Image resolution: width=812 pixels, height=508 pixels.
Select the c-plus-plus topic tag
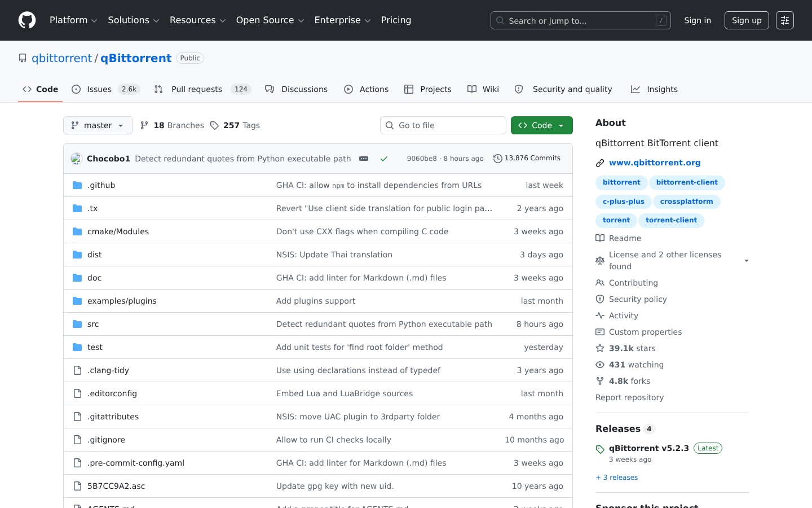[624, 202]
